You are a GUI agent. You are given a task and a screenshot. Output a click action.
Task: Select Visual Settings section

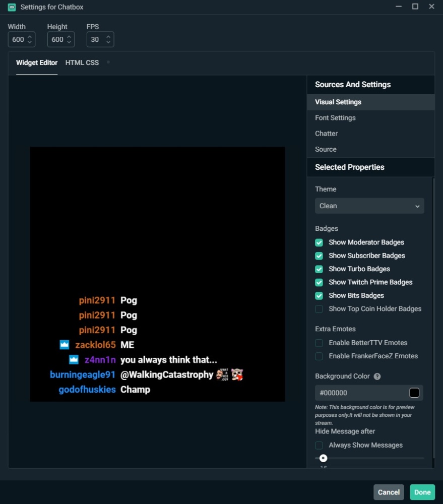coord(370,102)
